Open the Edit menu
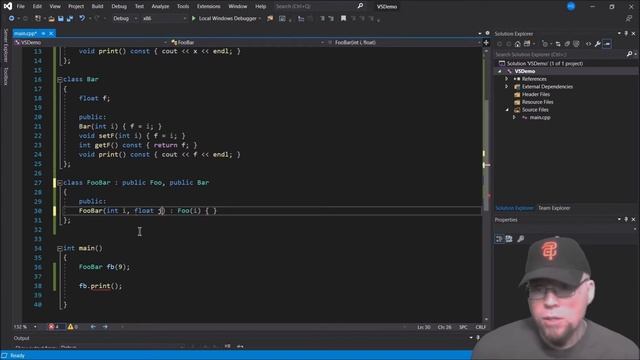Screen dimensions: 640x360 point(37,7)
